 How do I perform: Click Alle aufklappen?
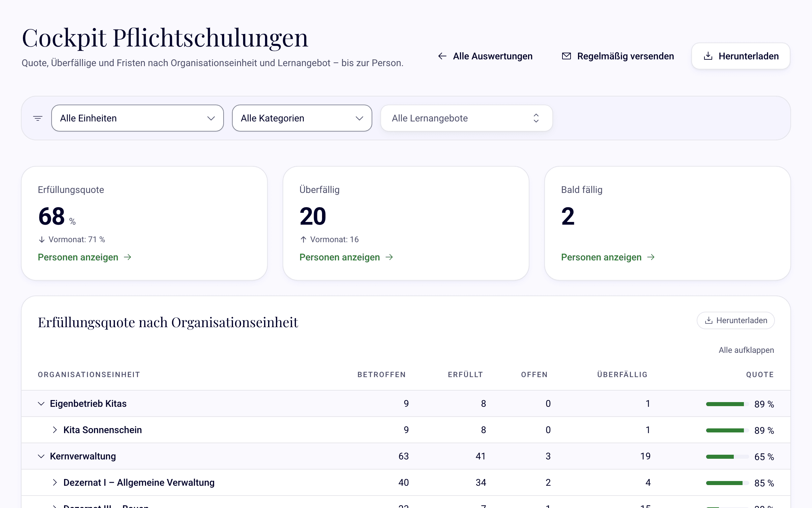click(x=746, y=350)
